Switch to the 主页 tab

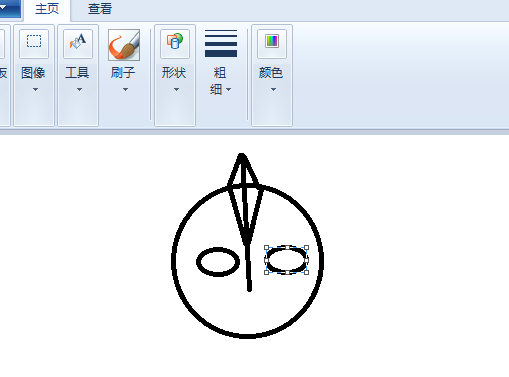[47, 9]
